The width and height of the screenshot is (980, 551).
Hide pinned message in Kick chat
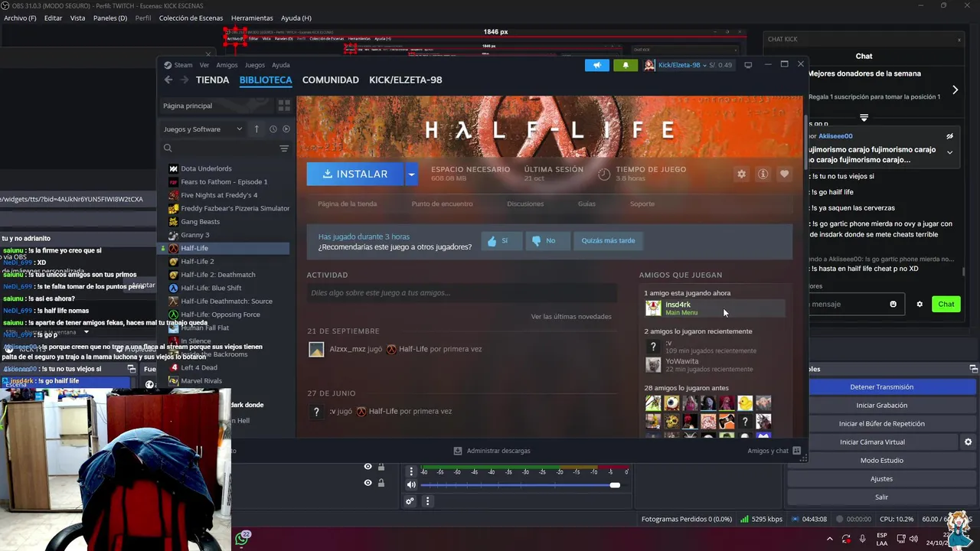[949, 136]
